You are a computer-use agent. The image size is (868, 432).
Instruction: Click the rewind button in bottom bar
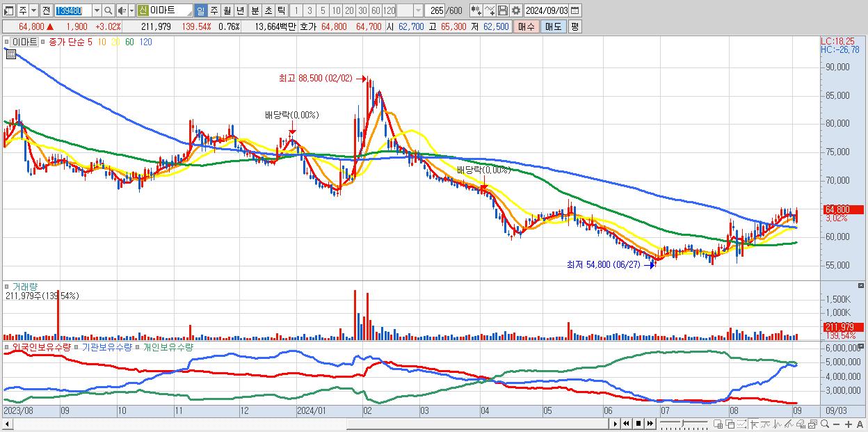626,424
